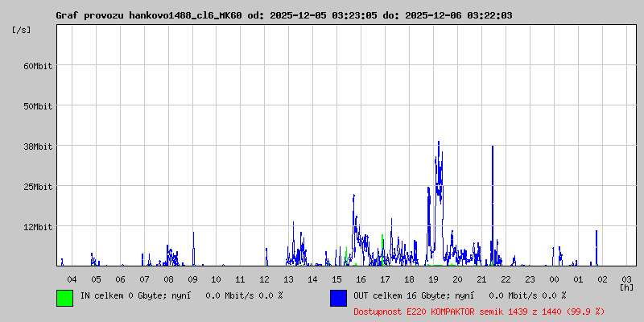The height and width of the screenshot is (322, 644).
Task: Click the 25Mbit y-axis label
Action: point(37,187)
